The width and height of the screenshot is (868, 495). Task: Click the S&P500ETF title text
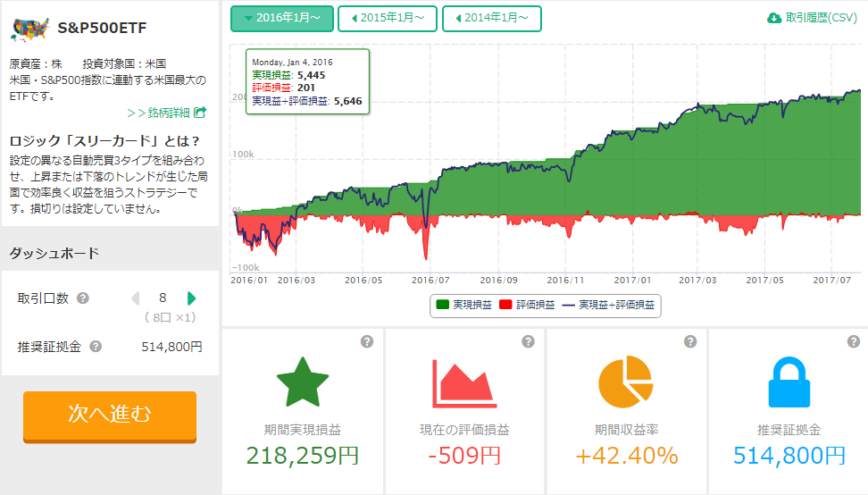tap(102, 28)
